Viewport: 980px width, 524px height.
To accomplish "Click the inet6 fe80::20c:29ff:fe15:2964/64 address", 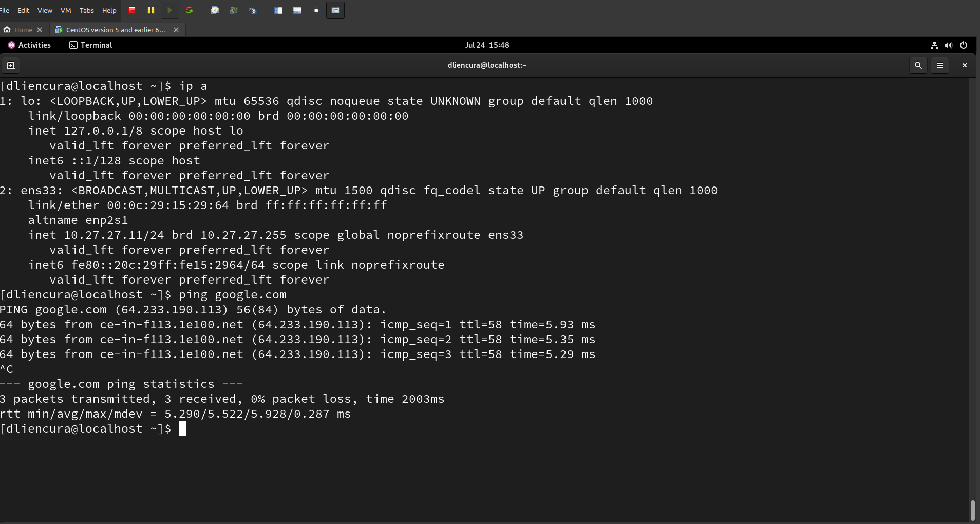I will pos(168,265).
